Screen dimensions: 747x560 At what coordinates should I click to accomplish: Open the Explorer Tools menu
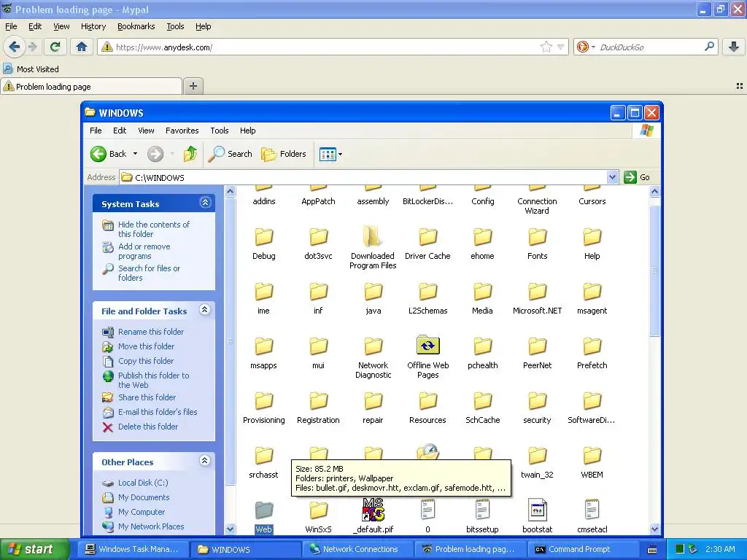pos(219,131)
